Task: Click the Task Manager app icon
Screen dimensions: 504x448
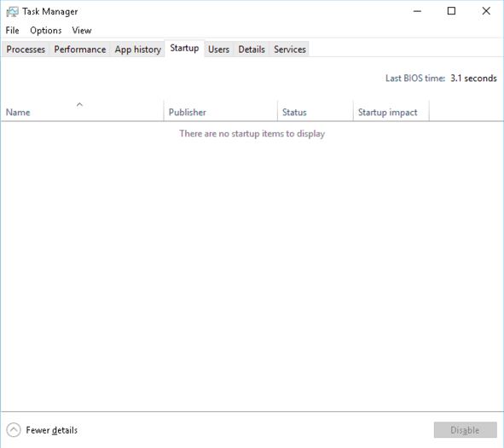Action: (x=12, y=12)
